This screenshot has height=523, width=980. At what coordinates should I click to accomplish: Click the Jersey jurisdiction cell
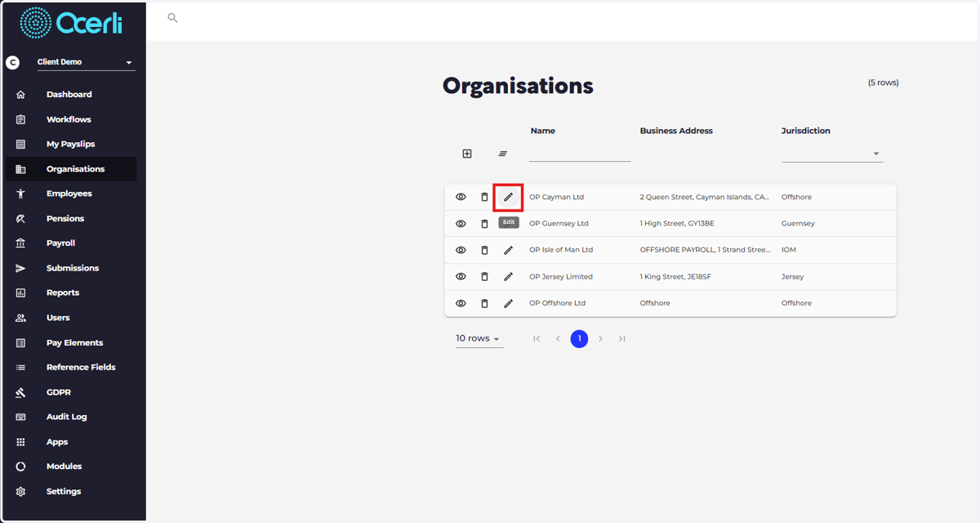click(793, 276)
